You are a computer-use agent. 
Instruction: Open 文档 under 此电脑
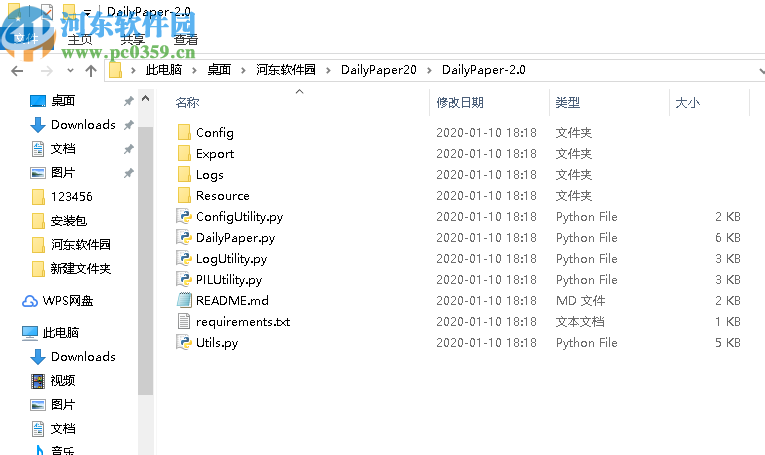click(x=53, y=428)
